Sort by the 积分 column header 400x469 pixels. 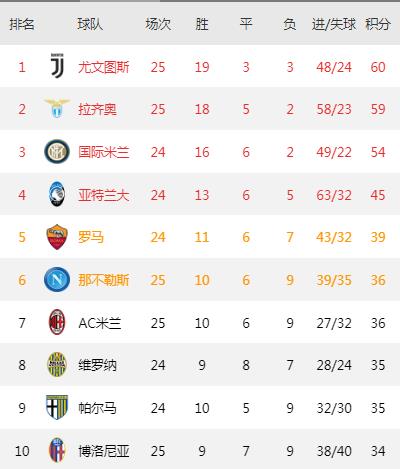pos(378,24)
